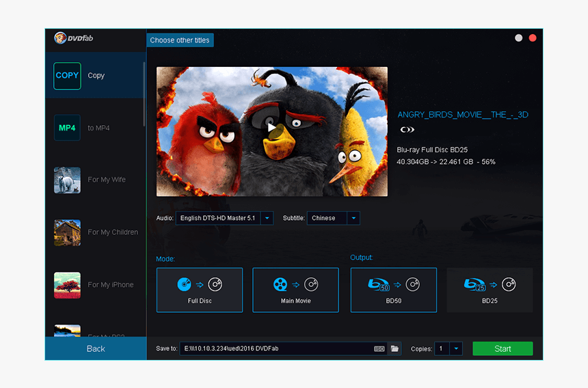588x388 pixels.
Task: Play the Angry Birds movie preview
Action: [x=272, y=128]
